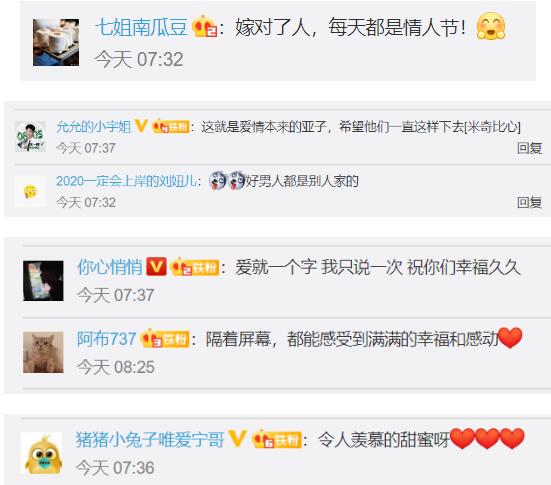Screen dimensions: 551x485
Task: Click the yellow V badge beside 允允的小宇姐
Action: point(141,126)
